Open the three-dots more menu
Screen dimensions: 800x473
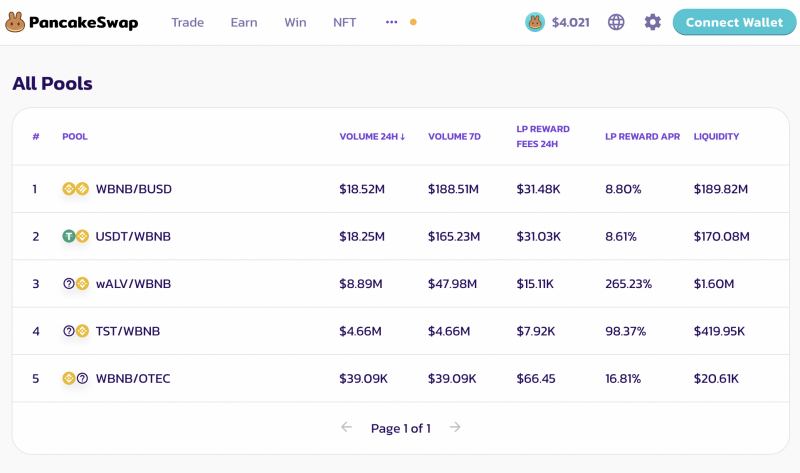click(x=391, y=22)
